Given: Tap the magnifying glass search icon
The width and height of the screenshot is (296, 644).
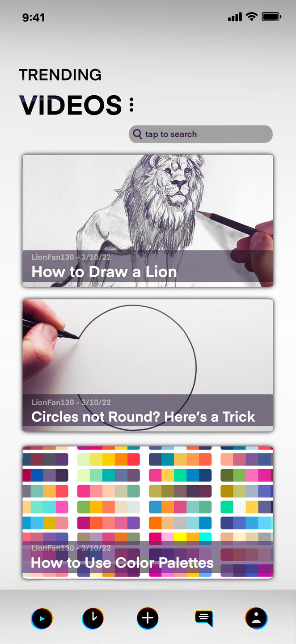Looking at the screenshot, I should [x=137, y=134].
